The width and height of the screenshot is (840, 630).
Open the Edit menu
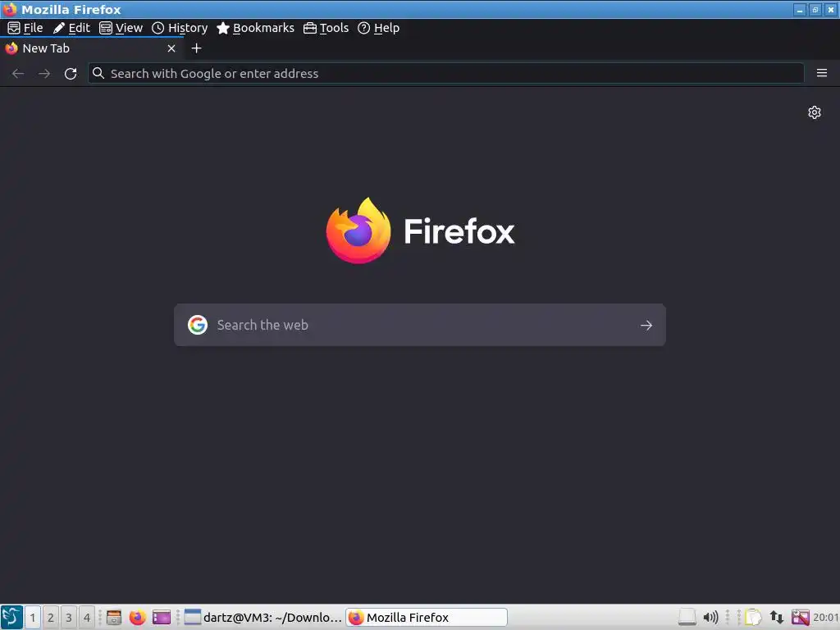71,28
